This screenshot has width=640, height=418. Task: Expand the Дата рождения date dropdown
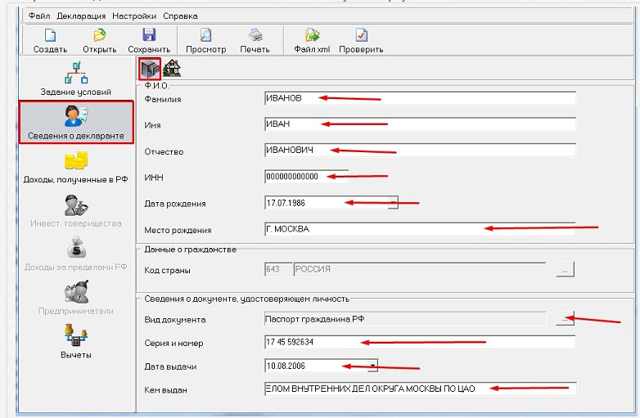pos(393,203)
